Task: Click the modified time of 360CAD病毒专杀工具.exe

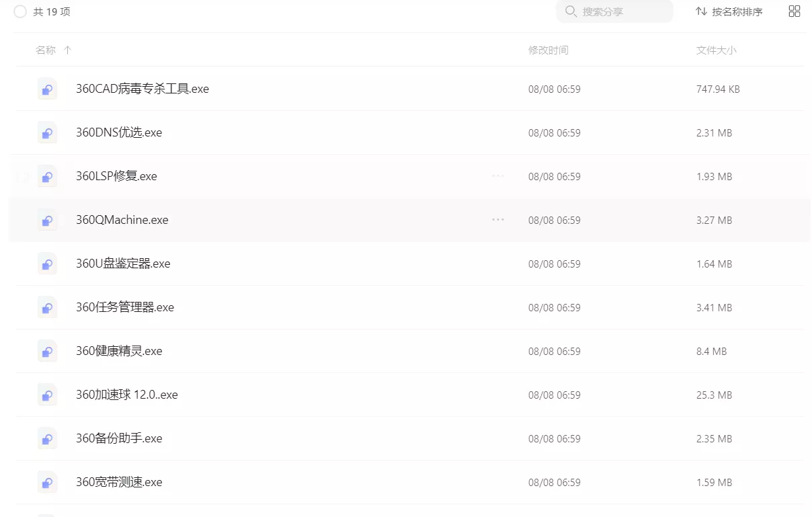Action: 555,89
